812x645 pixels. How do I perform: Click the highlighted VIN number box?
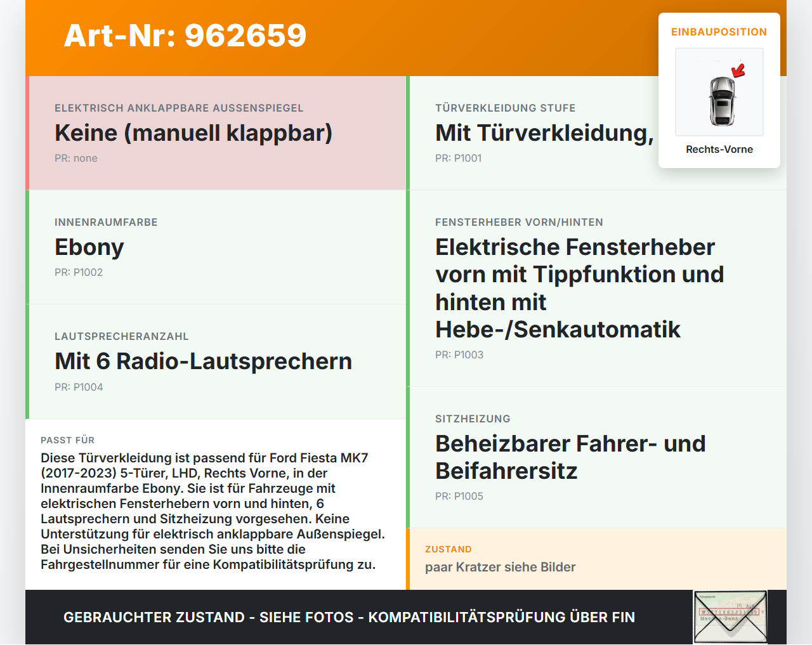click(x=728, y=611)
